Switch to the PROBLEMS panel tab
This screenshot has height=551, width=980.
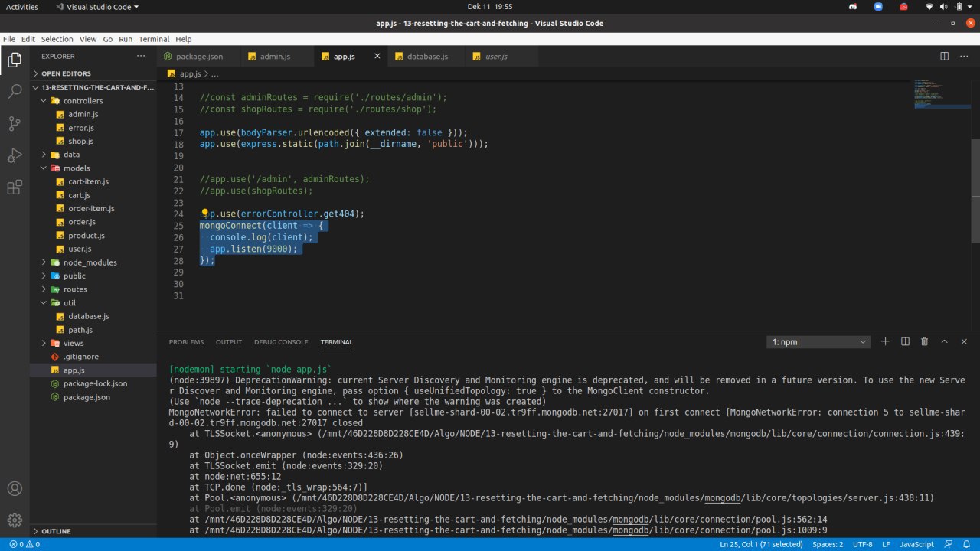click(x=186, y=342)
